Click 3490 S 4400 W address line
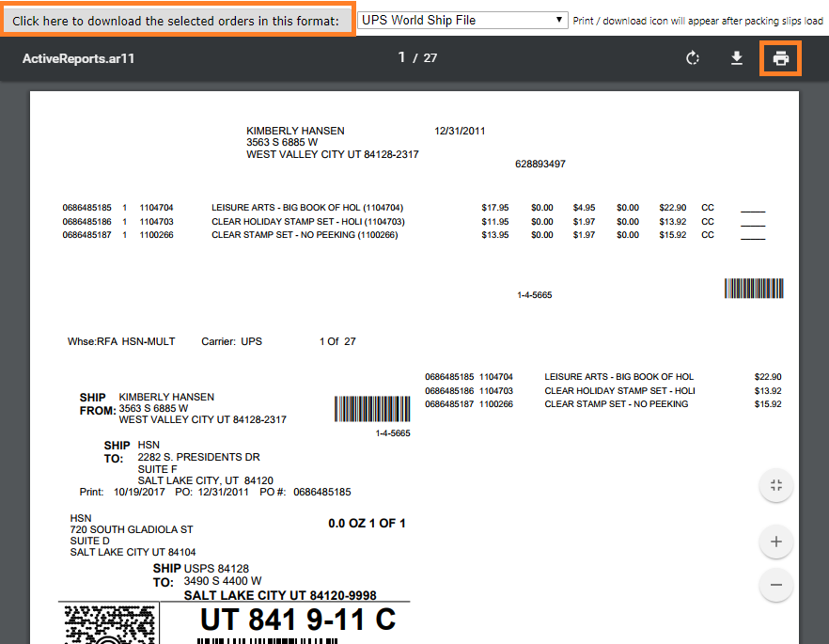The width and height of the screenshot is (829, 644). (x=223, y=581)
